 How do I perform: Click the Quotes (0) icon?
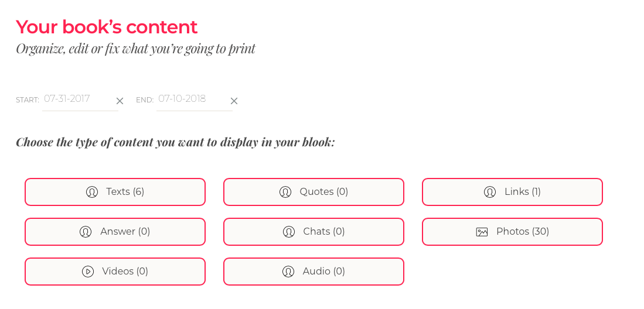point(285,192)
